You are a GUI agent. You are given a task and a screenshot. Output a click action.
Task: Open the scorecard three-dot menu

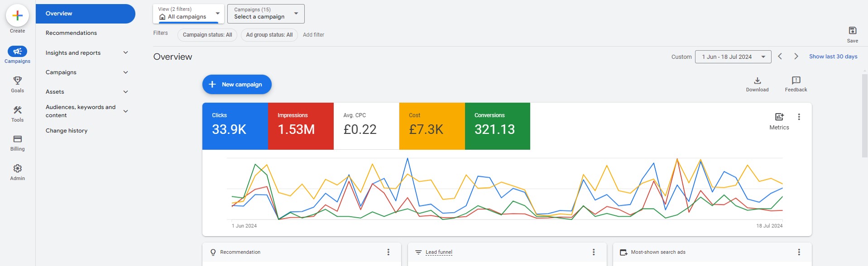(x=799, y=117)
